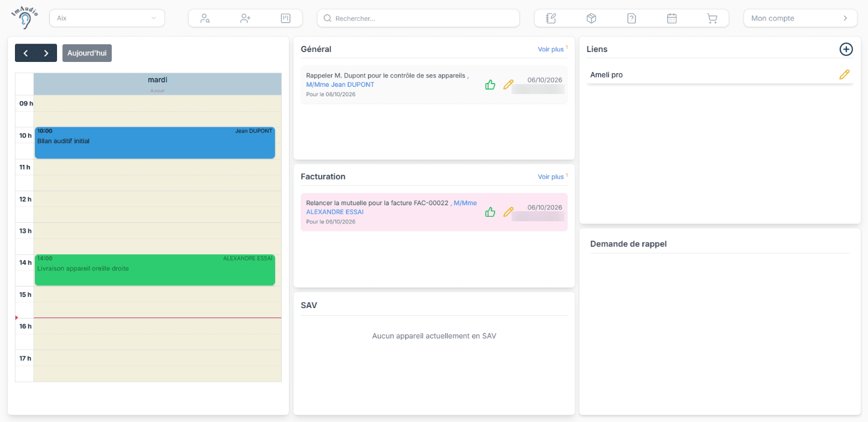The image size is (868, 422).
Task: Click the 'Aucun appareil actuellement en SAV' message
Action: [434, 336]
